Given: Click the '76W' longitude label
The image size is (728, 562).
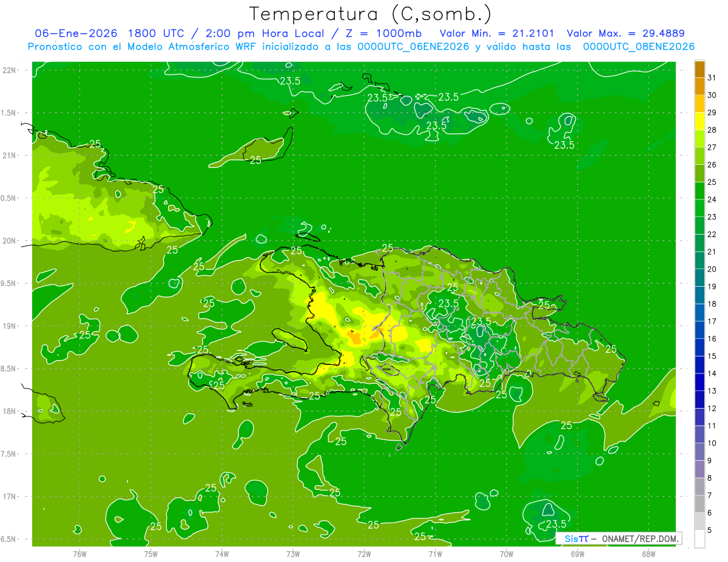Looking at the screenshot, I should (79, 554).
